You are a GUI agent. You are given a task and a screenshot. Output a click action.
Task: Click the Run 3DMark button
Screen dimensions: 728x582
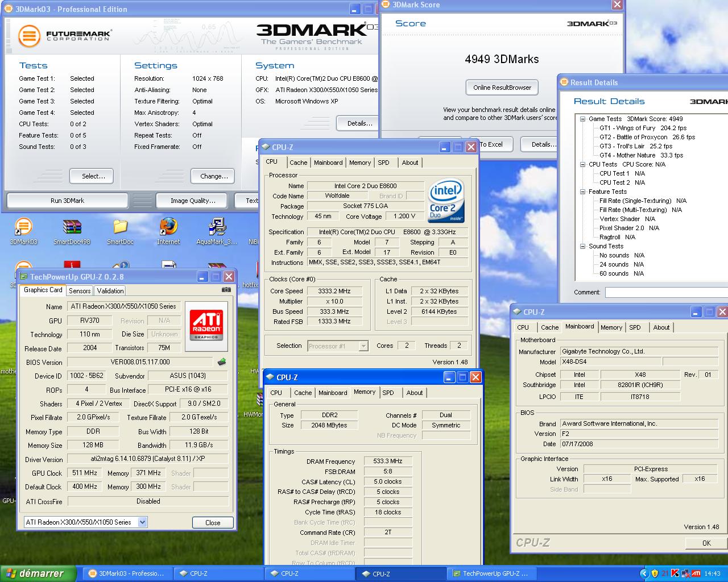(67, 201)
